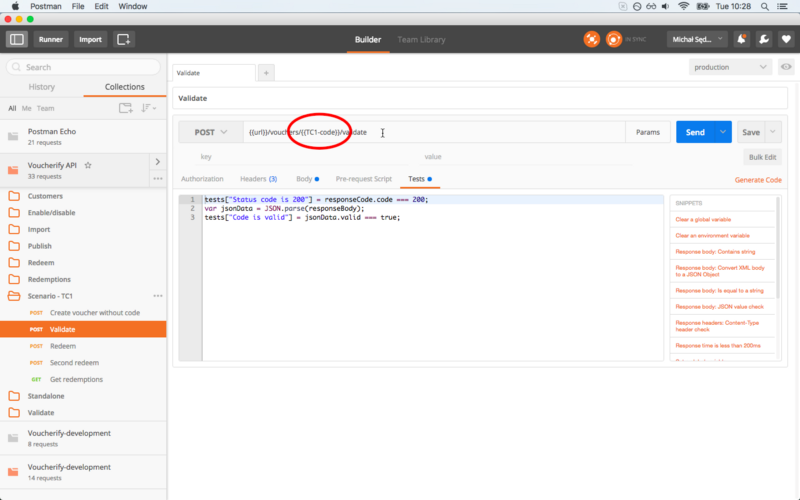Filter collections by Team
This screenshot has width=800, height=500.
click(45, 108)
